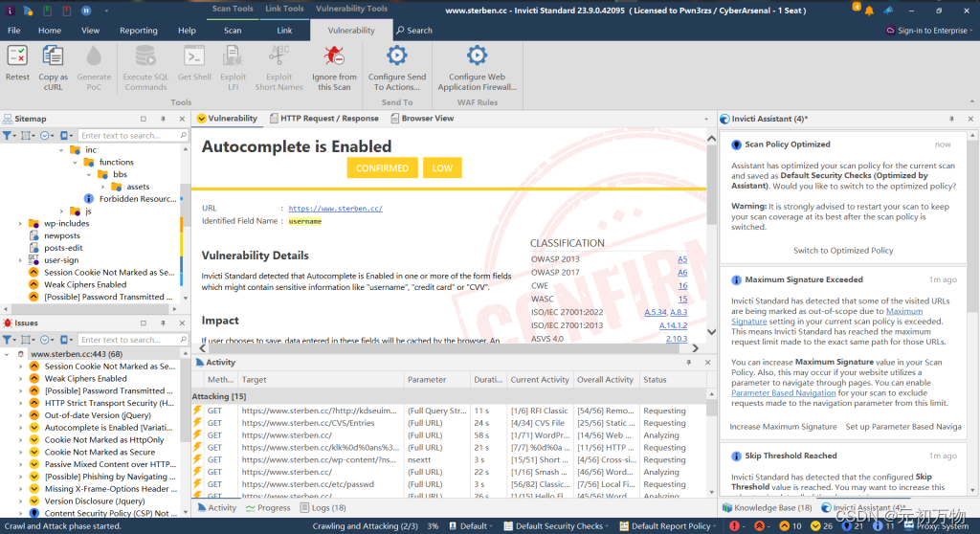Select Cookie Not Marked as Secure issue
980x534 pixels.
tap(100, 452)
